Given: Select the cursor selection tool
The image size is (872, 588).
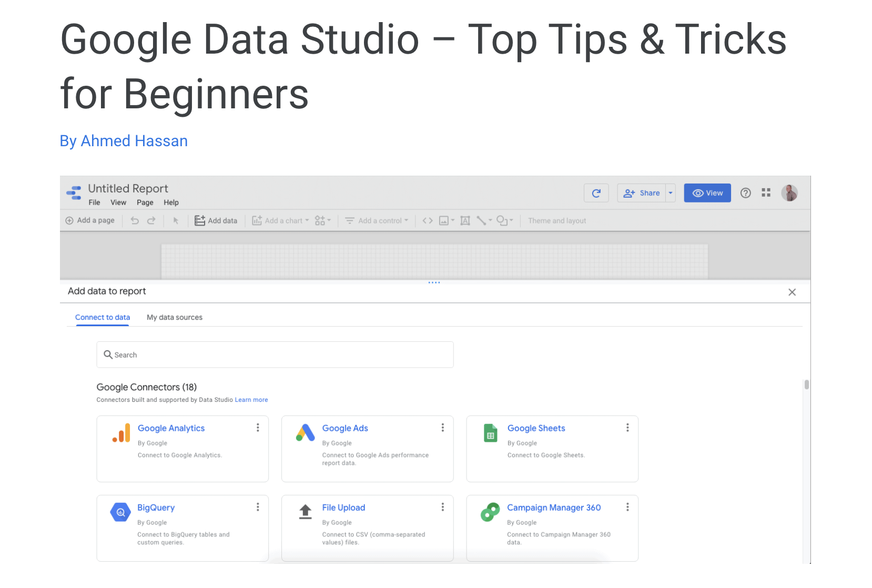Looking at the screenshot, I should (176, 220).
